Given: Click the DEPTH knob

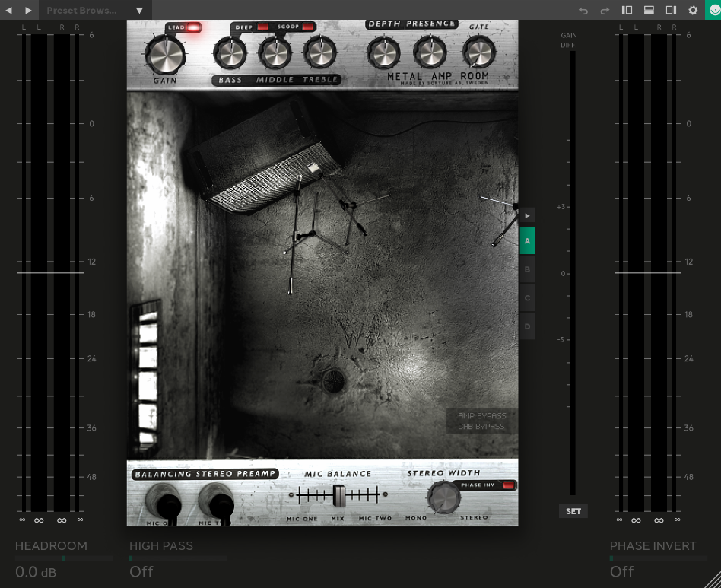Looking at the screenshot, I should pyautogui.click(x=383, y=53).
